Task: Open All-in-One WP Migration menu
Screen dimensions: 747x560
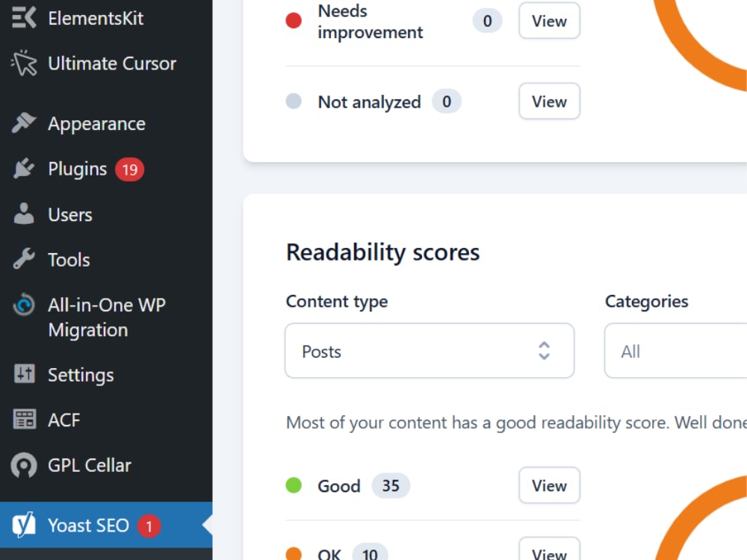Action: [x=106, y=317]
